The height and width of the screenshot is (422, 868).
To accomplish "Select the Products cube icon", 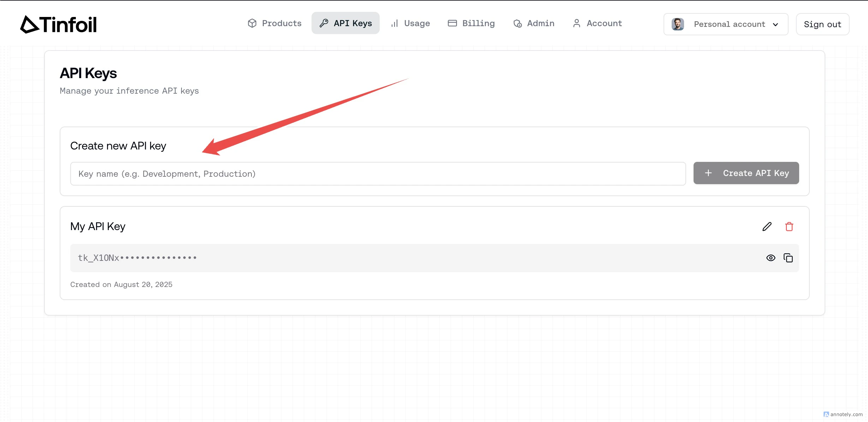I will click(252, 23).
